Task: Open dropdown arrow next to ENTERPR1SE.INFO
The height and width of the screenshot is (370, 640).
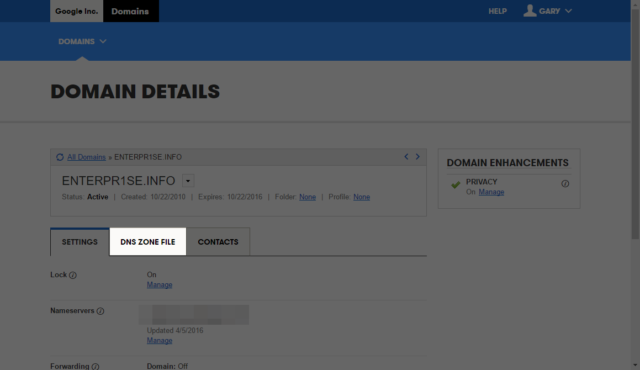Action: point(188,181)
